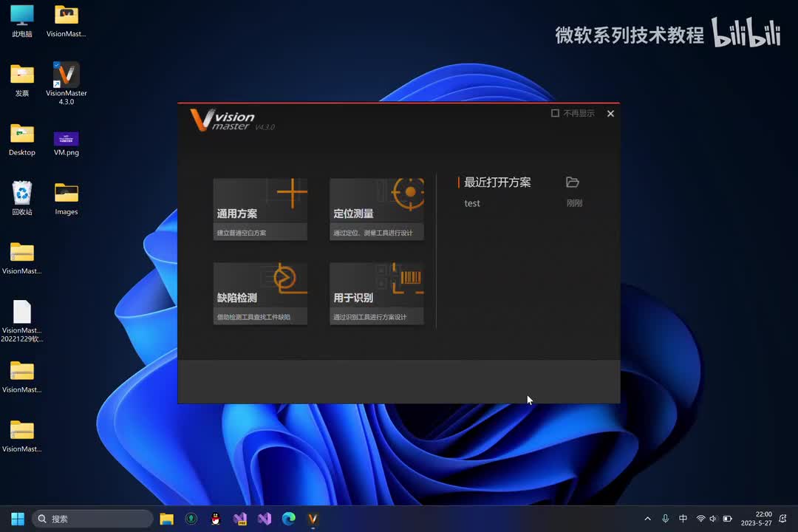This screenshot has height=532, width=798.
Task: Open the green circular taskbar app
Action: [x=191, y=519]
